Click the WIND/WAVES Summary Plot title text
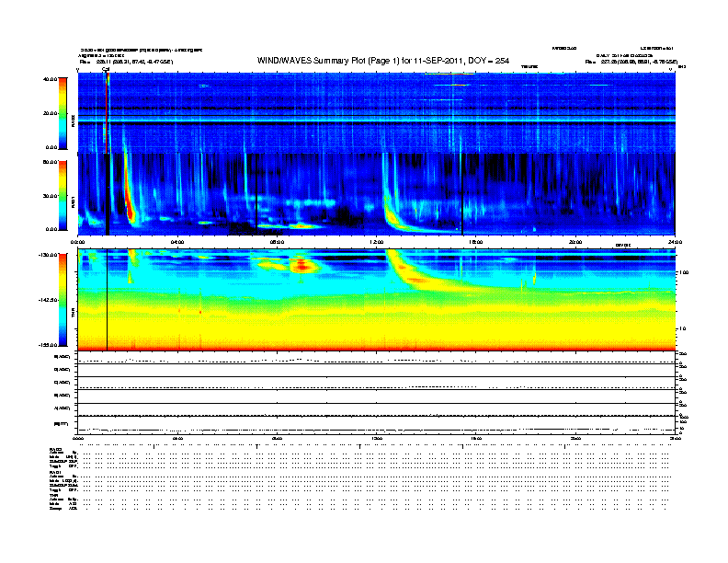This screenshot has height=563, width=728. 383,61
